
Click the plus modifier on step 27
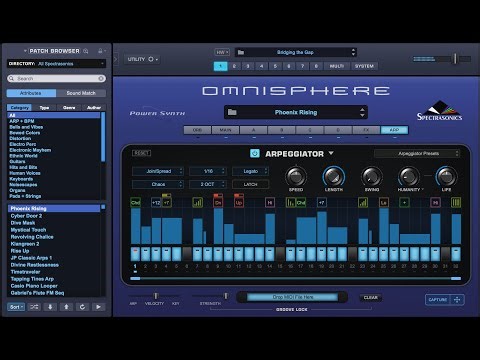pyautogui.click(x=404, y=202)
